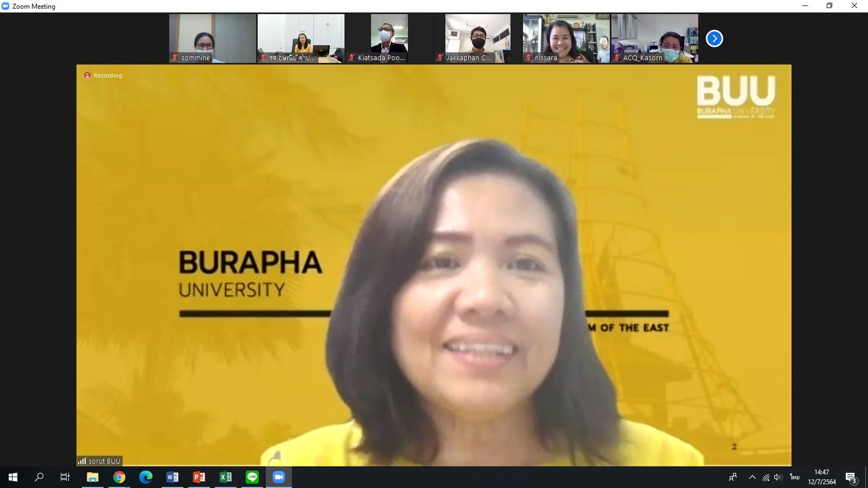
Task: Select Jakkaphan's participant video tile
Action: click(x=477, y=38)
